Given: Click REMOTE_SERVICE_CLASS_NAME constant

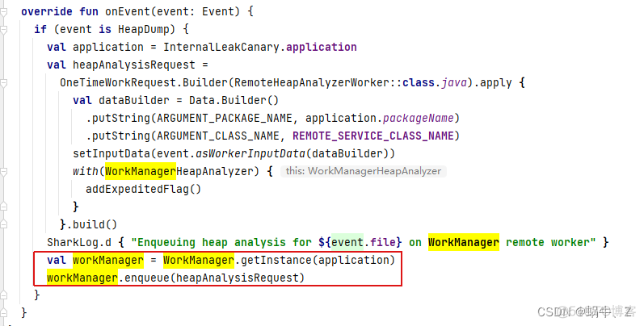Looking at the screenshot, I should point(376,136).
